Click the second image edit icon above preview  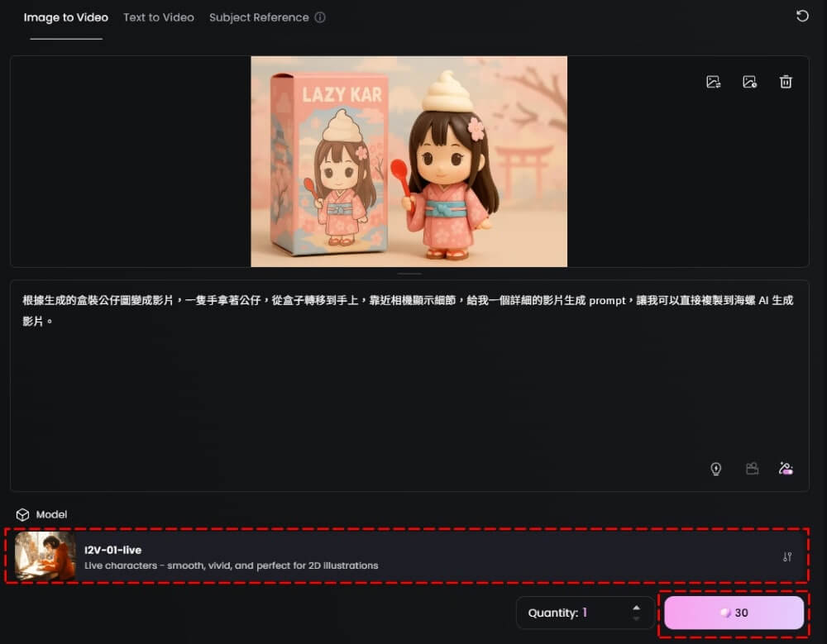coord(749,81)
